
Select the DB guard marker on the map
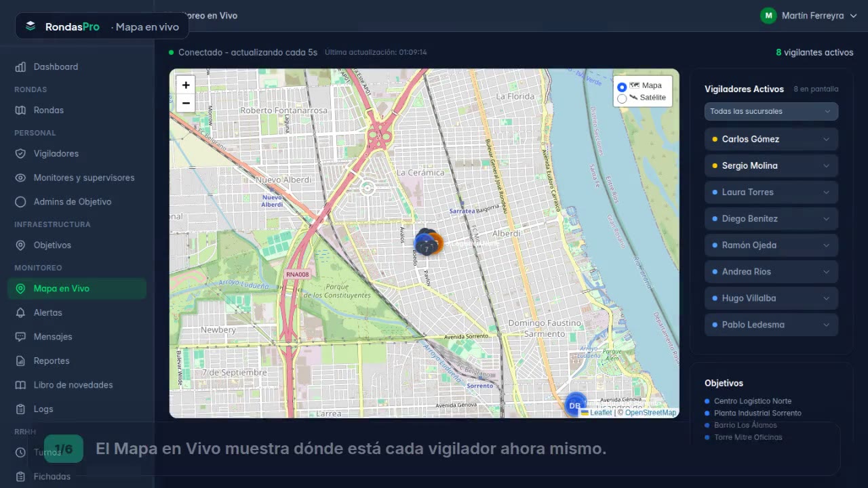(575, 405)
